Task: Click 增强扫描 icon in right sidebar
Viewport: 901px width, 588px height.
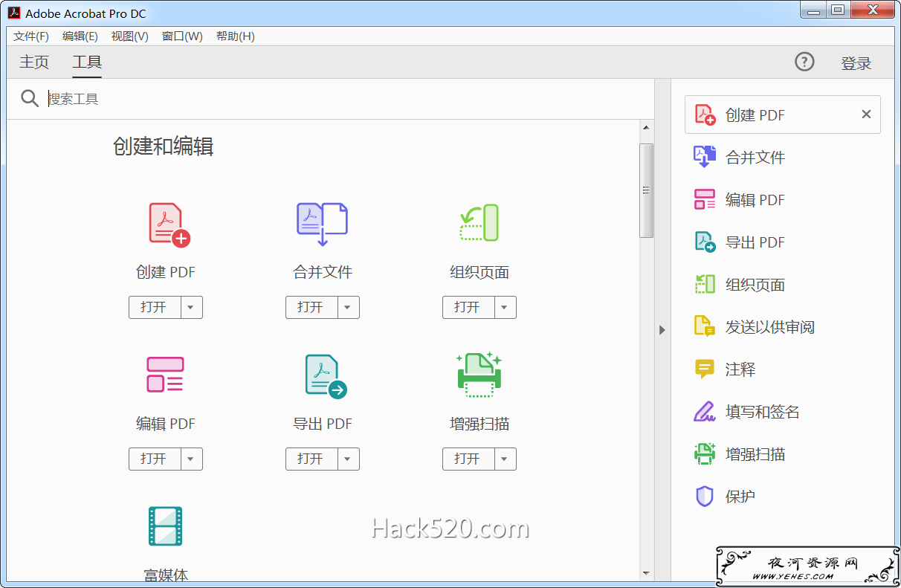Action: point(705,453)
